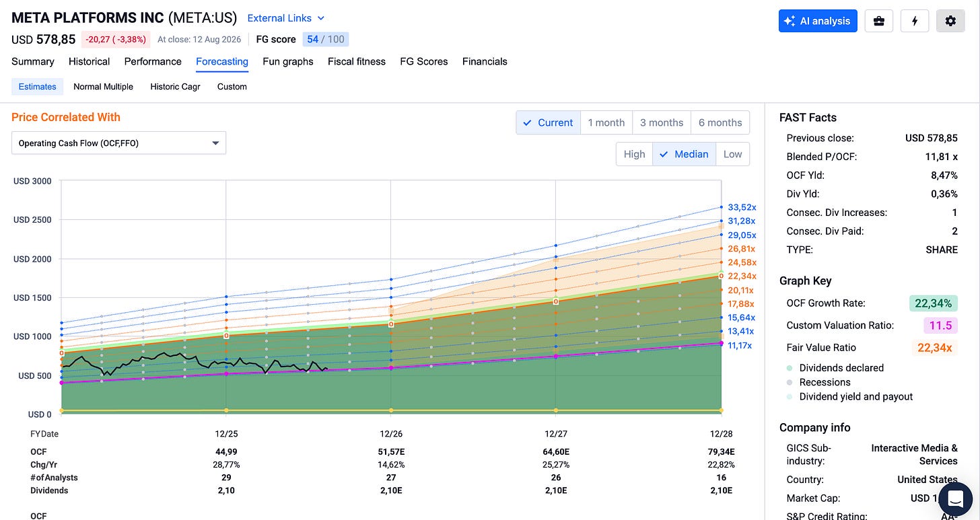The height and width of the screenshot is (520, 980).
Task: Click the META PLATFORMS INC title
Action: [x=87, y=17]
